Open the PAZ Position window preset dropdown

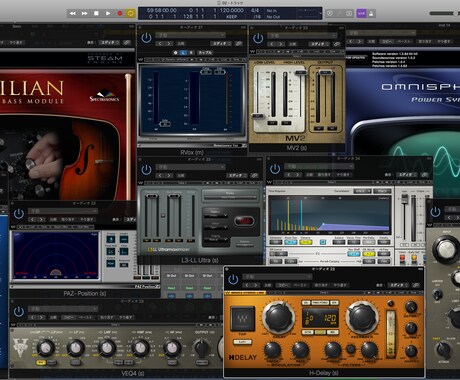pyautogui.click(x=63, y=211)
